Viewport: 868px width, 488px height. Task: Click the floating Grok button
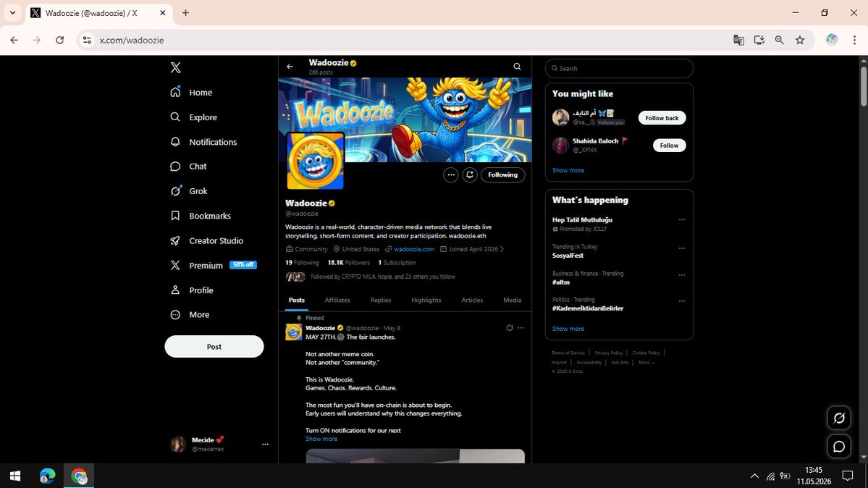[838, 418]
